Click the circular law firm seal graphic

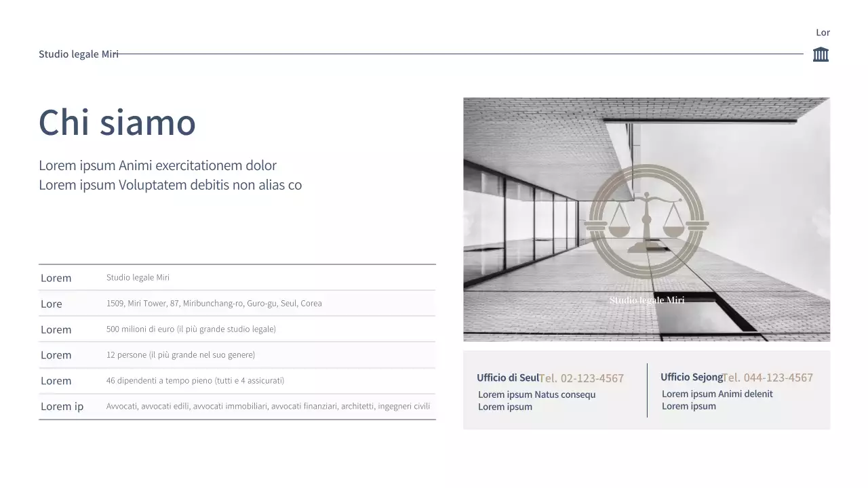pos(648,220)
